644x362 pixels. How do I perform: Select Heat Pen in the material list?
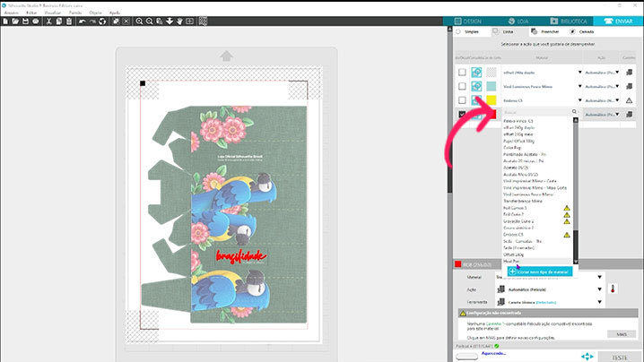[511, 261]
